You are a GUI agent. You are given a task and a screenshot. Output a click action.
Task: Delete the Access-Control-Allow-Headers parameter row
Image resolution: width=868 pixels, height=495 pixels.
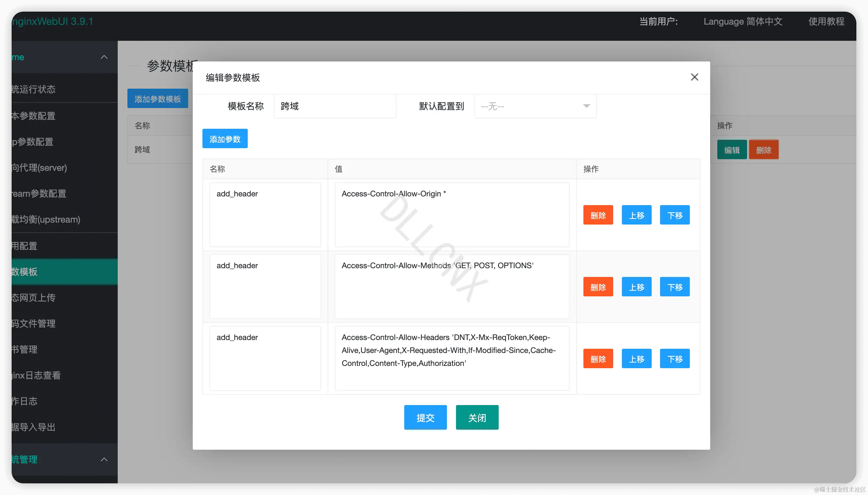click(x=598, y=359)
